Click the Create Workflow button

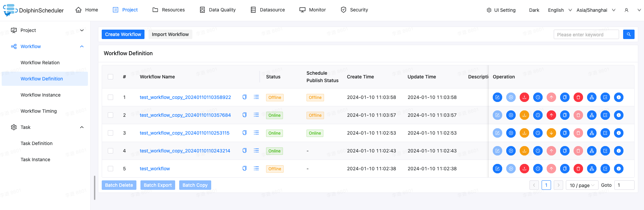[123, 34]
